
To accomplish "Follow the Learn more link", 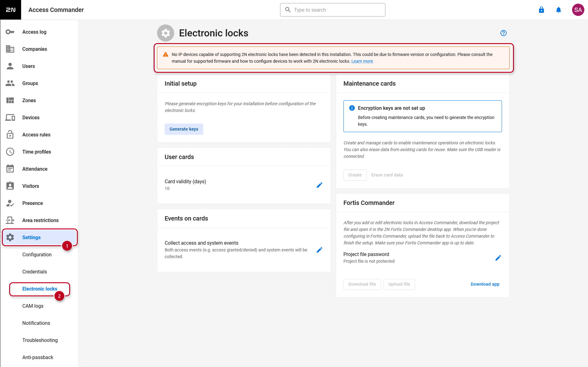I will point(362,61).
